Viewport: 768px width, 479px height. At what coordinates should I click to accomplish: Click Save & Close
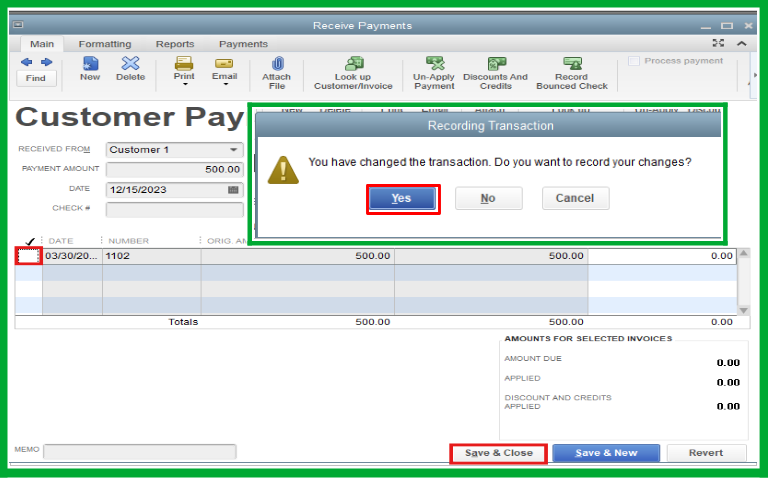click(499, 454)
